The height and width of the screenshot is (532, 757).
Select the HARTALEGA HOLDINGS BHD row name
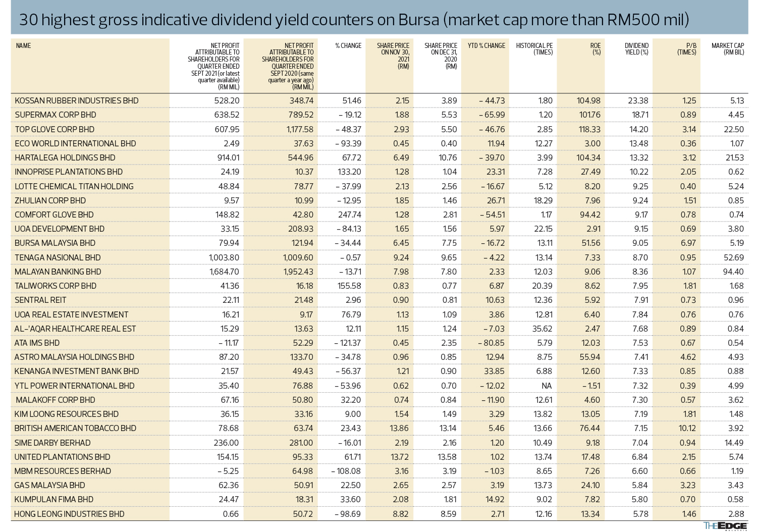(x=65, y=157)
